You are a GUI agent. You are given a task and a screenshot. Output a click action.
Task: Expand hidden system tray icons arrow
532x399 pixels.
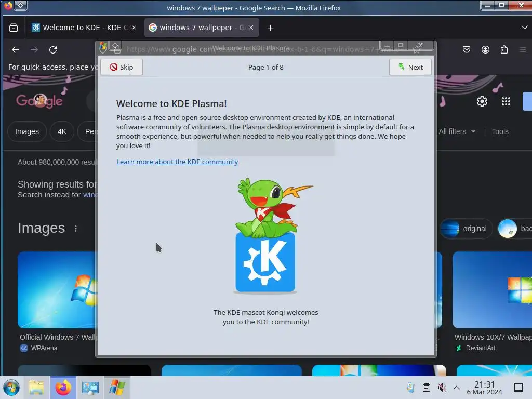pos(457,388)
